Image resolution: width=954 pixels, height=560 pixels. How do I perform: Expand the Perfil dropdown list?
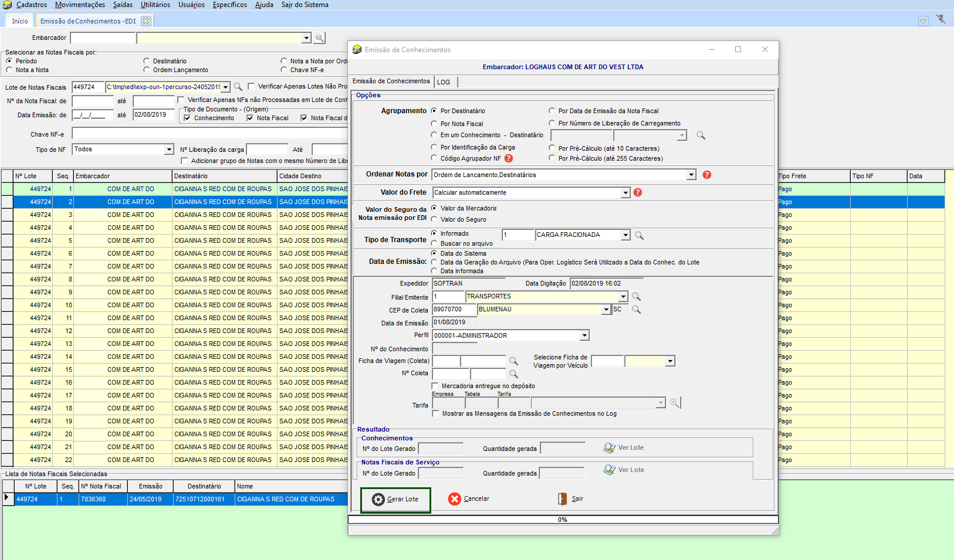584,335
